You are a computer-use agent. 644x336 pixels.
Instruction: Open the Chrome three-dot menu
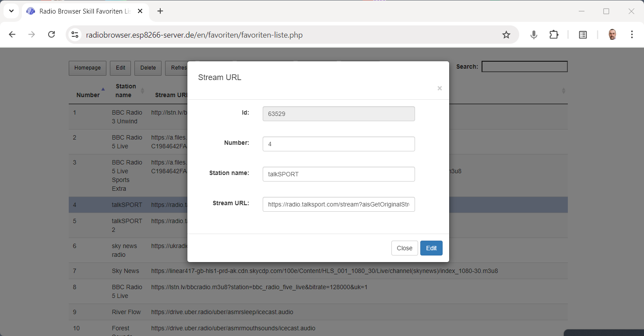coord(632,35)
